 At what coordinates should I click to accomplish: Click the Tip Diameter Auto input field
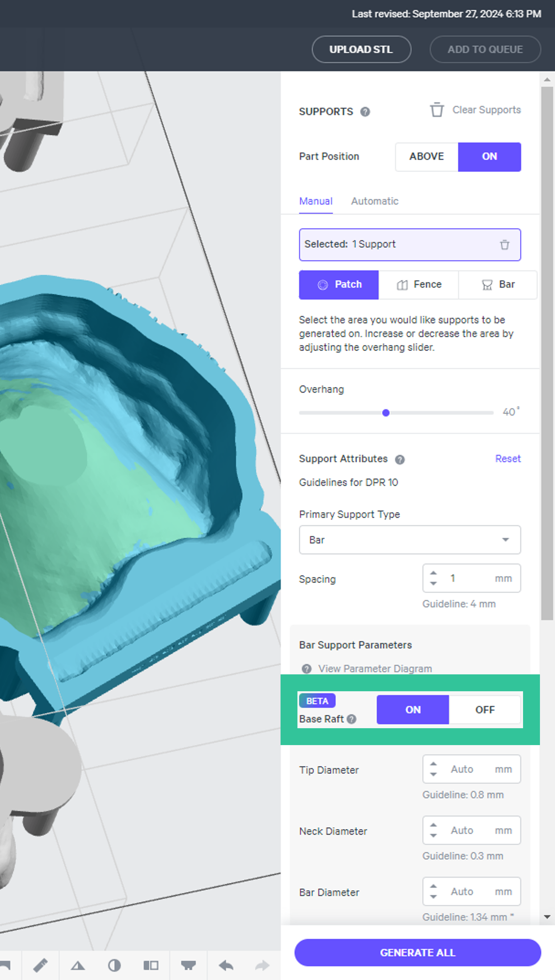(472, 769)
